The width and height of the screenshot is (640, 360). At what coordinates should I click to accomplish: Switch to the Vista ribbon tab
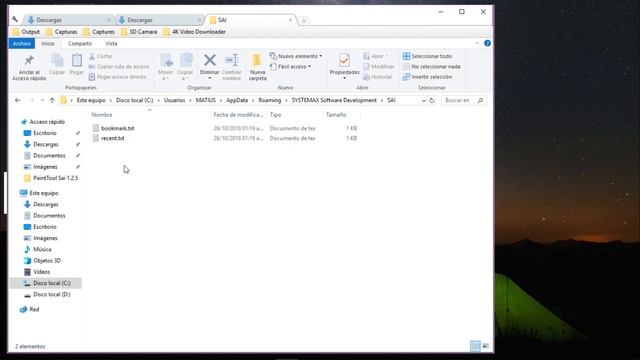[x=111, y=43]
